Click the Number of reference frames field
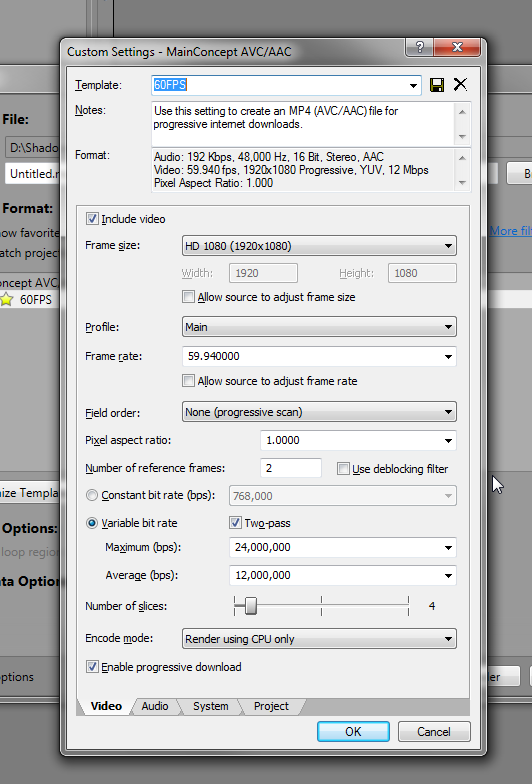 pyautogui.click(x=291, y=468)
